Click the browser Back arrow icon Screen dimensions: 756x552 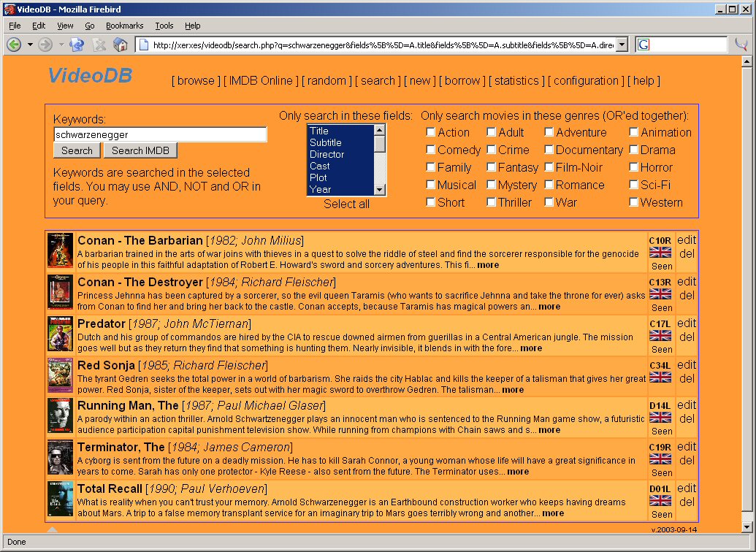pyautogui.click(x=14, y=45)
